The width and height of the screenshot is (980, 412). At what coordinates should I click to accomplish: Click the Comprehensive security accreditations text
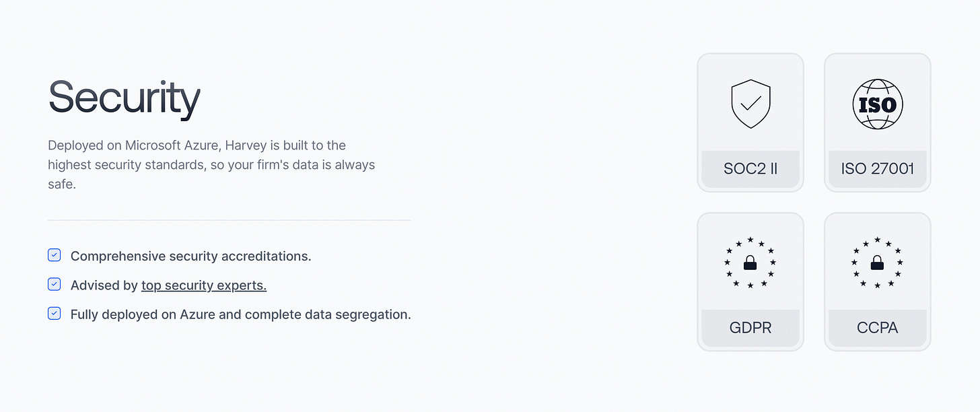(191, 256)
